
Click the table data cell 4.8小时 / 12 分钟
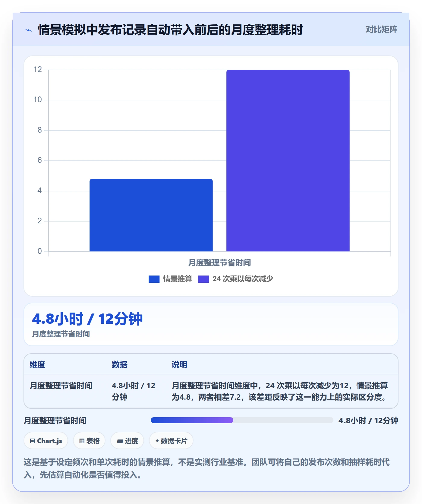[134, 391]
